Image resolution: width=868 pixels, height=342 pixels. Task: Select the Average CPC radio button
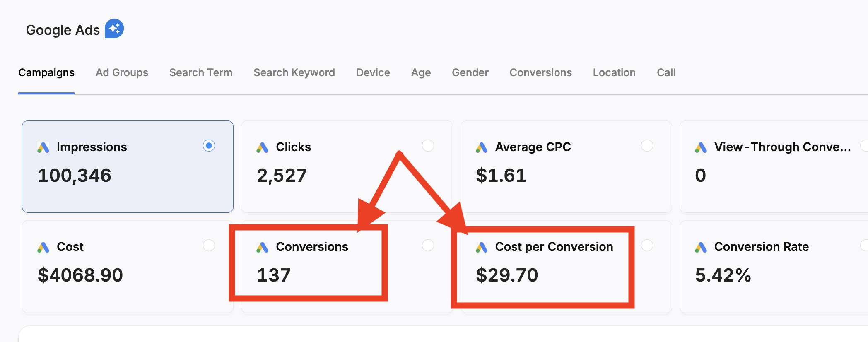click(x=647, y=146)
